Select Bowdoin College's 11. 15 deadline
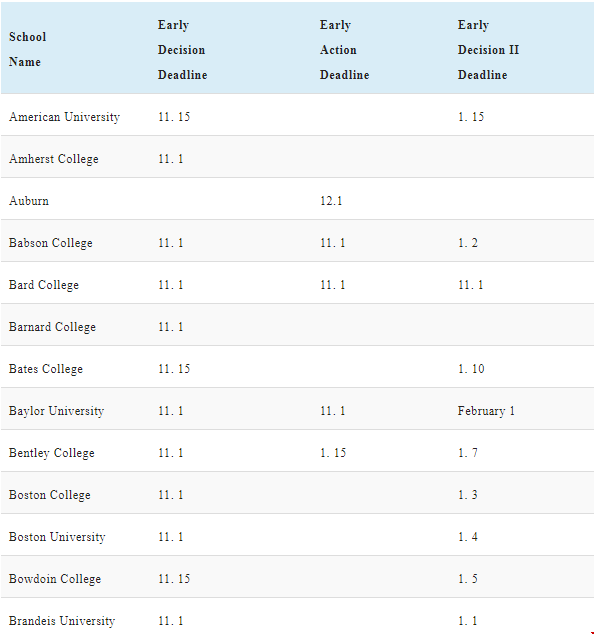594x634 pixels. (x=174, y=579)
